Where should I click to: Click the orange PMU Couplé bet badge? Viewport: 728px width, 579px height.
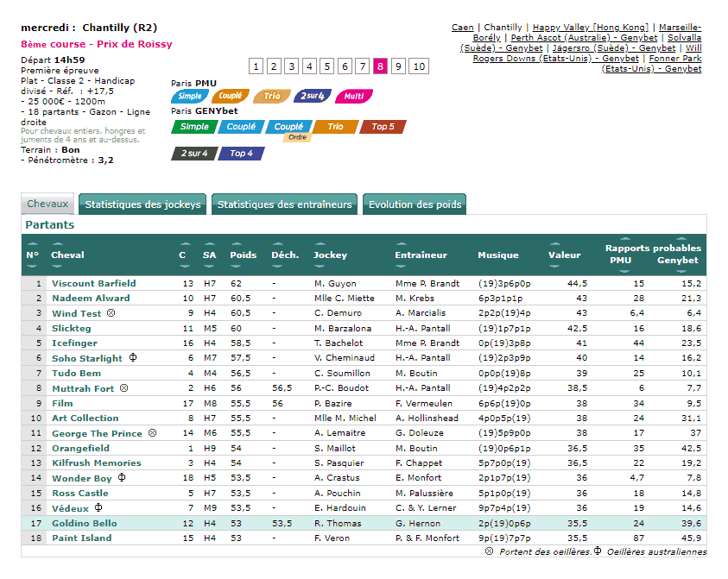[x=230, y=97]
